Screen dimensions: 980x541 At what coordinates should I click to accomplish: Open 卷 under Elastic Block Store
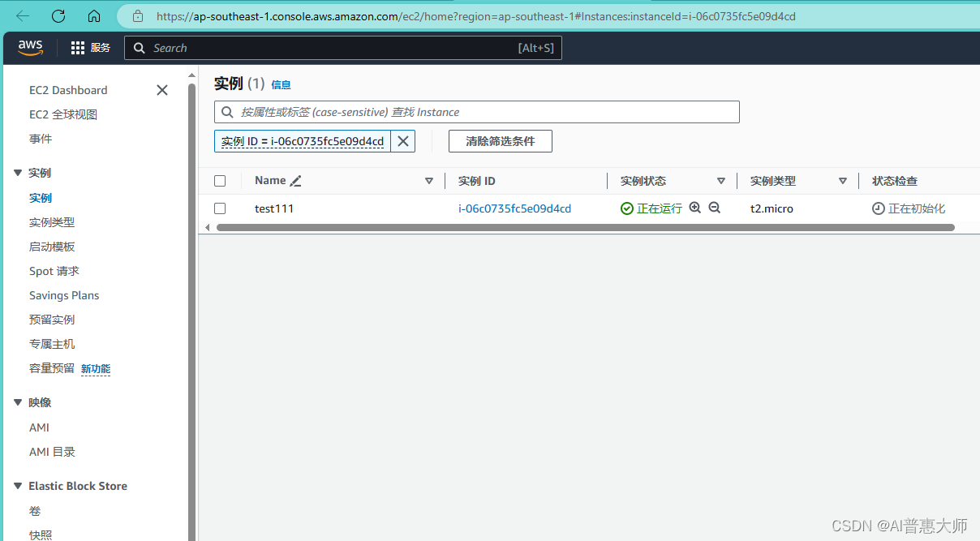coord(35,511)
